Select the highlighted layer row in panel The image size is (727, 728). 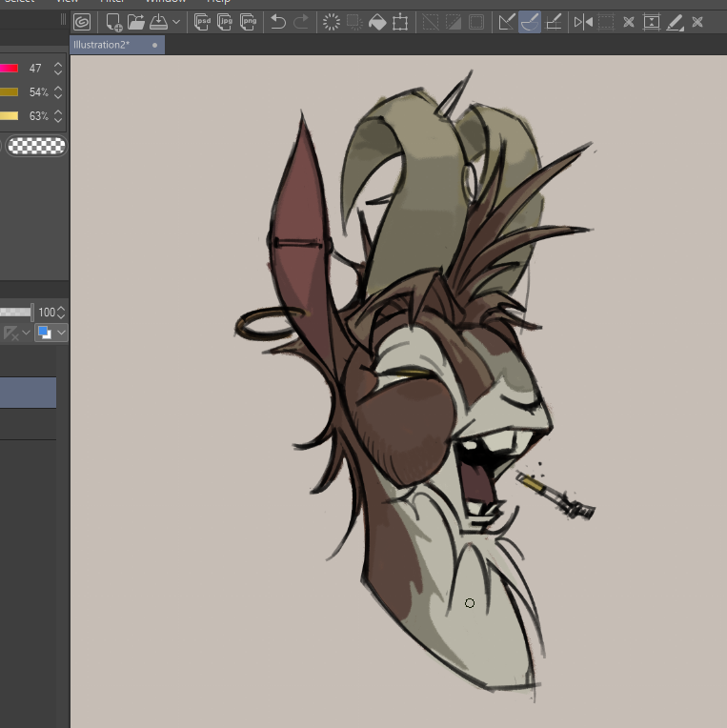click(x=28, y=393)
